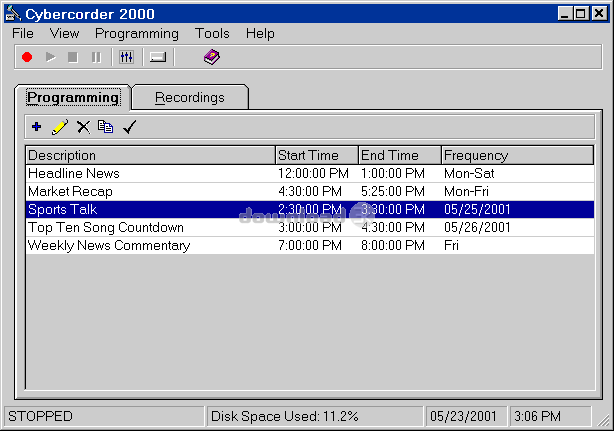Open the Programming menu

click(137, 34)
